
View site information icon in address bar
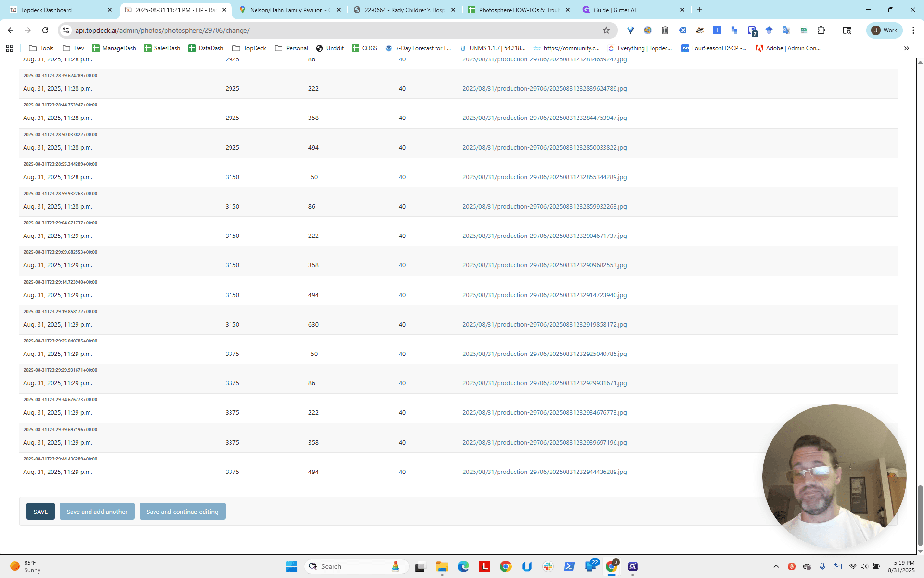pos(66,30)
